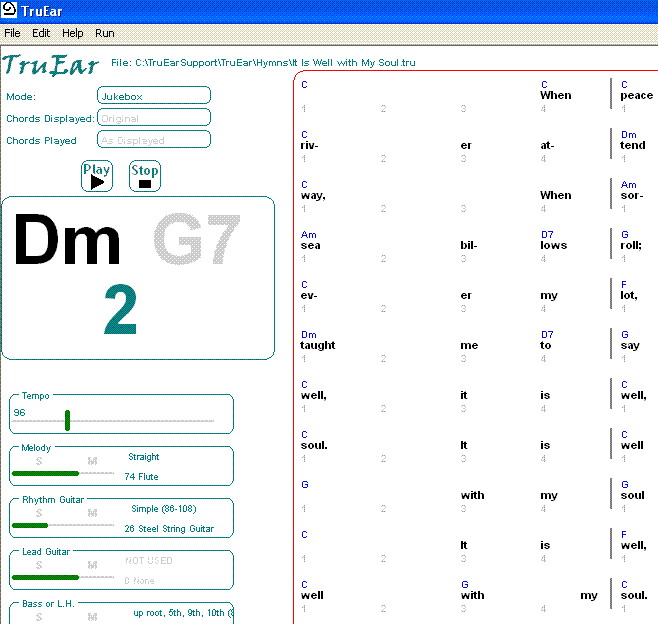The height and width of the screenshot is (624, 658).
Task: Click the lyric word taught
Action: 318,345
